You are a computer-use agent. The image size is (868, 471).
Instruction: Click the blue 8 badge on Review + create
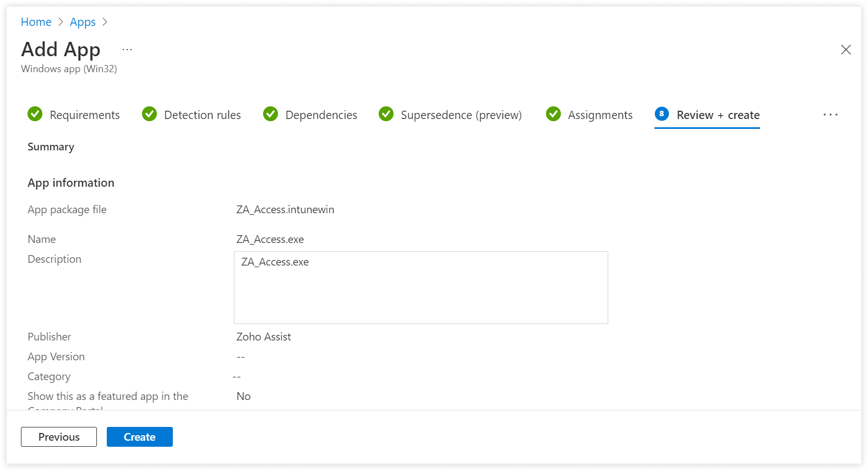pyautogui.click(x=662, y=114)
